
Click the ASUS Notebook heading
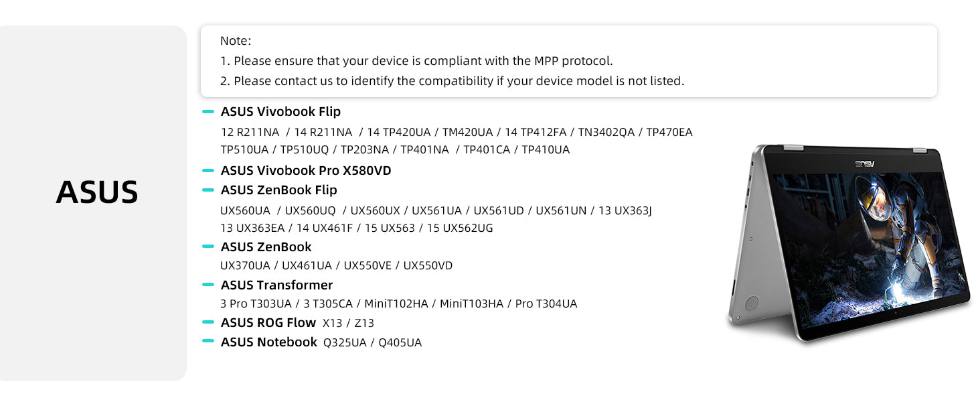268,342
